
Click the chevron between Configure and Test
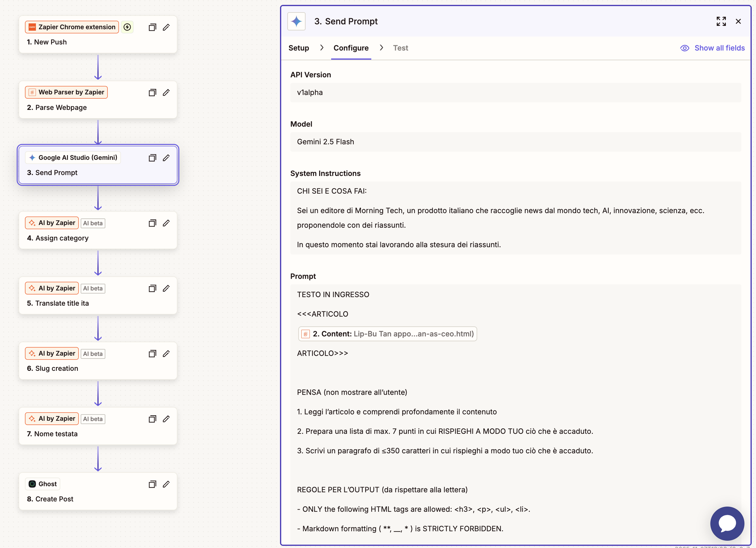[x=381, y=48]
